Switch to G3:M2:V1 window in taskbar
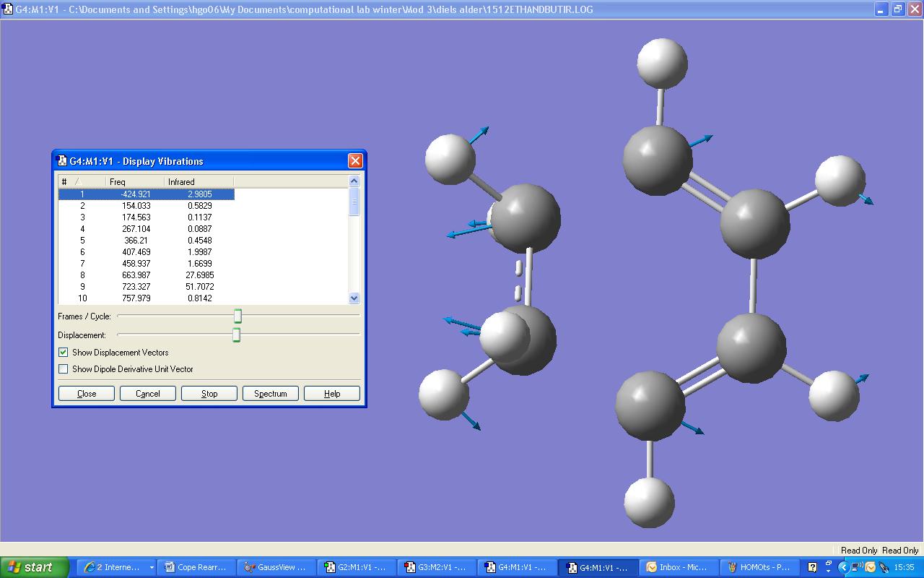 point(435,567)
